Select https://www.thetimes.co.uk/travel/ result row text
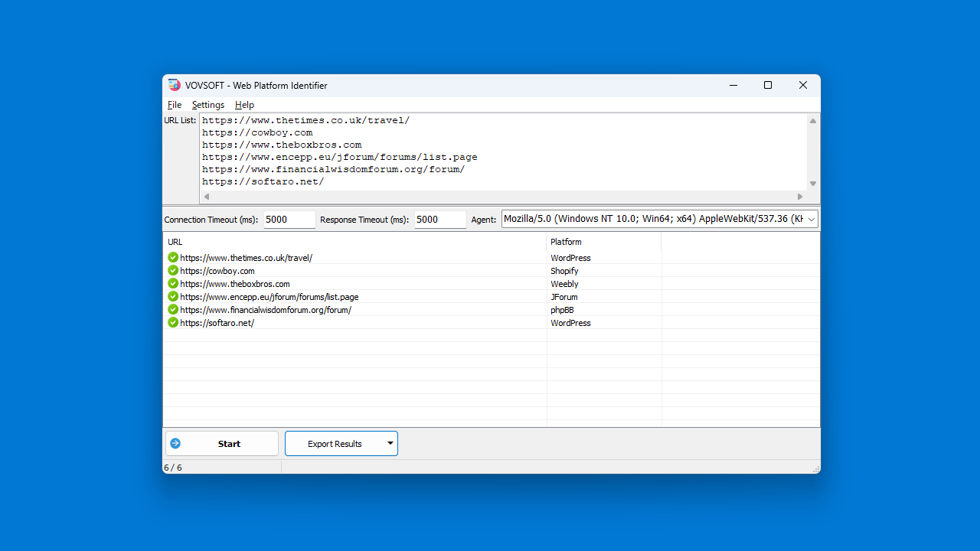 coord(246,258)
